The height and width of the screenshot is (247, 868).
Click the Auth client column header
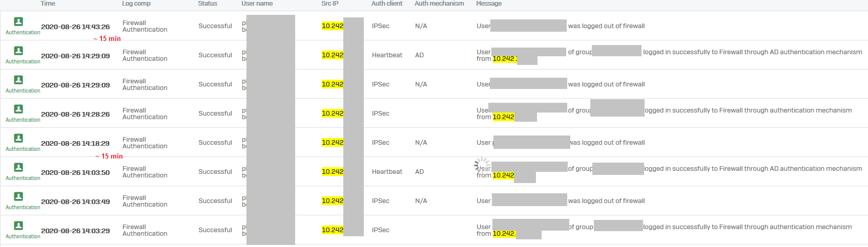(387, 4)
